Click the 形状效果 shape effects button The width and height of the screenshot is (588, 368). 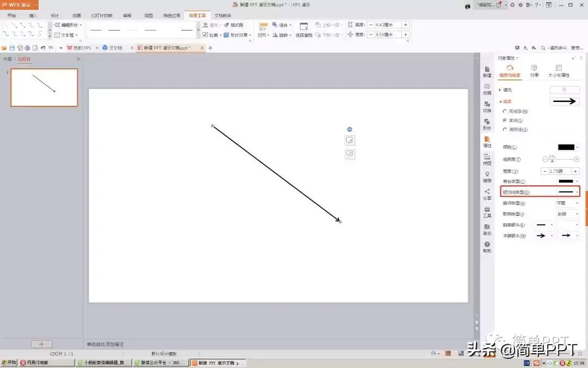(237, 35)
